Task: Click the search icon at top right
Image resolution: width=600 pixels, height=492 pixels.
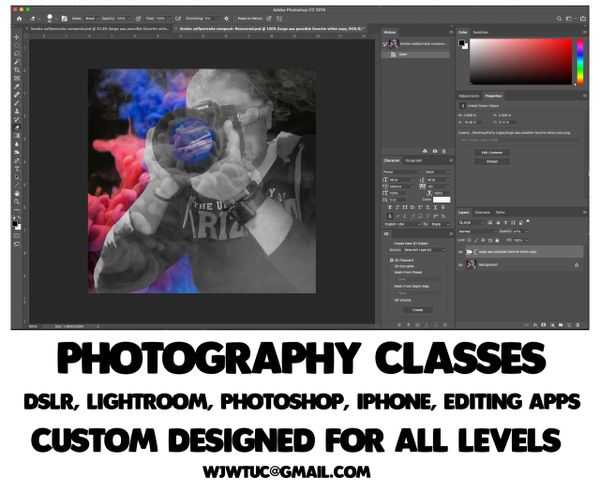Action: point(559,18)
